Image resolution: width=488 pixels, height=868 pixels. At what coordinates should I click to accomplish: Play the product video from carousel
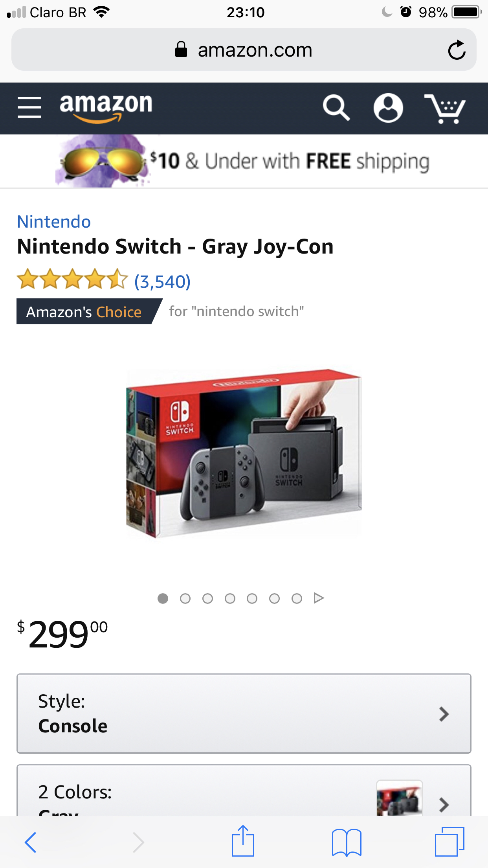pos(319,598)
